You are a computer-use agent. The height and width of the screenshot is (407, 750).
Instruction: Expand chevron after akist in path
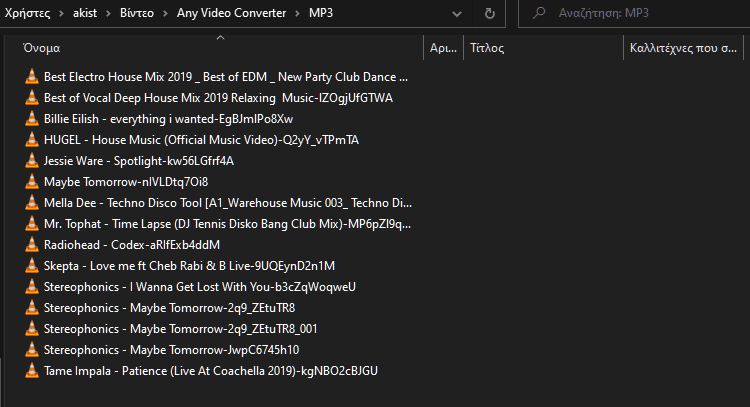pos(108,13)
